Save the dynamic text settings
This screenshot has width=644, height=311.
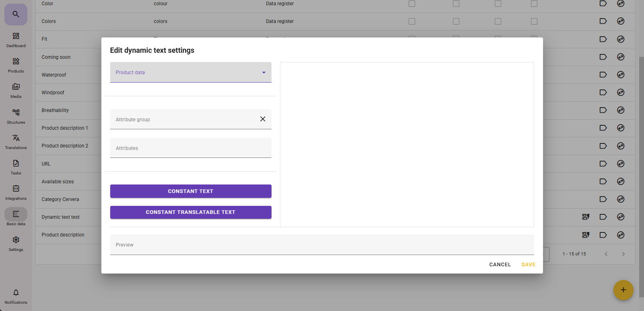pos(528,265)
